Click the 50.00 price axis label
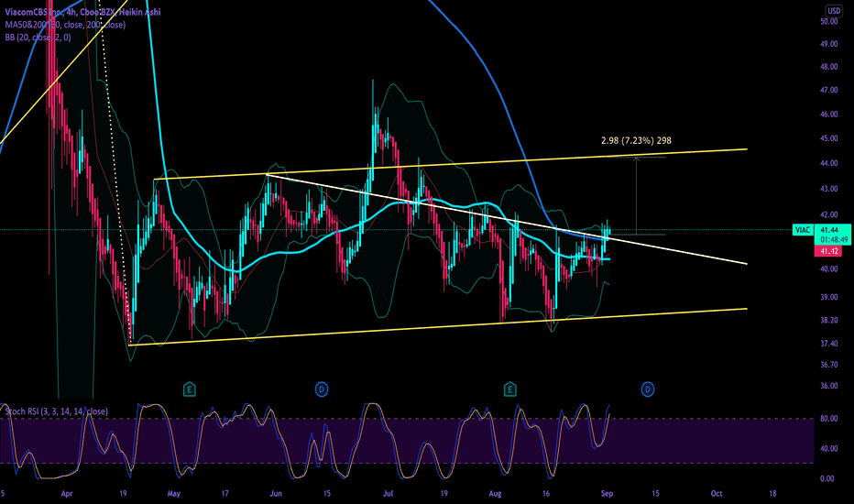This screenshot has width=854, height=504. click(829, 21)
